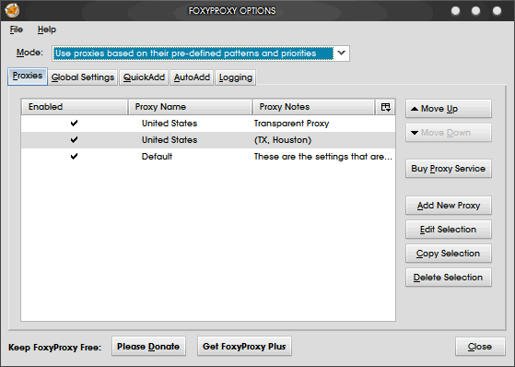Viewport: 515px width, 367px height.
Task: Sort by the Proxy Name column header
Action: pyautogui.click(x=190, y=107)
